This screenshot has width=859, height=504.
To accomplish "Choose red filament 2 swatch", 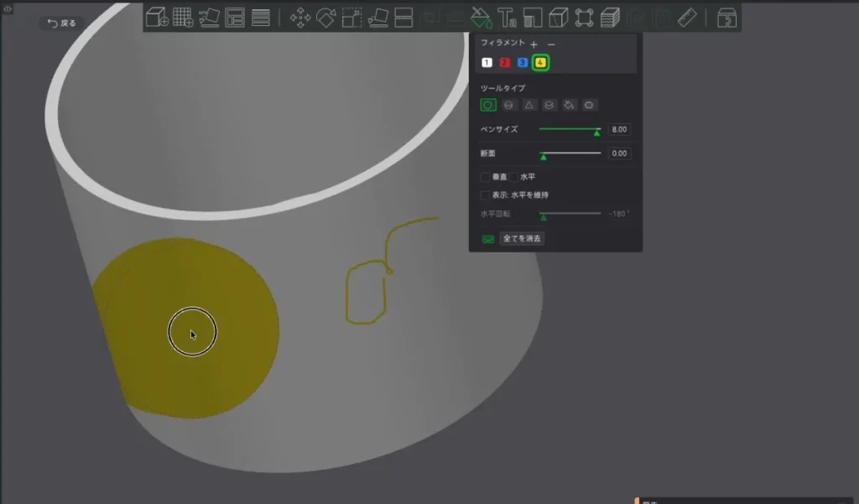I will (x=504, y=62).
